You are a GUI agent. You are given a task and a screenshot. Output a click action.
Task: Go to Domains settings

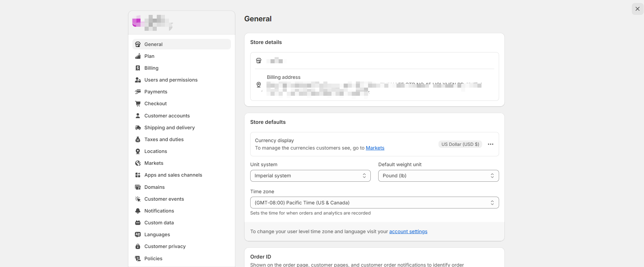pyautogui.click(x=181, y=187)
